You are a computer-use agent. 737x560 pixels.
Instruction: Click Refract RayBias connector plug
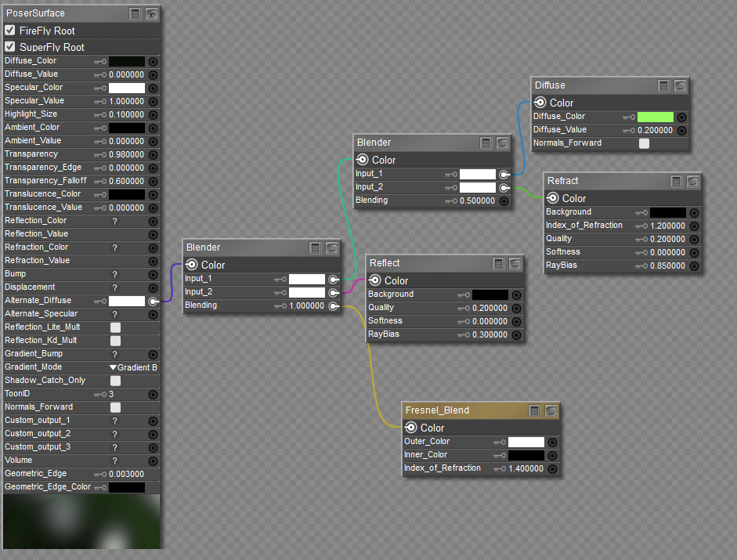click(x=694, y=266)
